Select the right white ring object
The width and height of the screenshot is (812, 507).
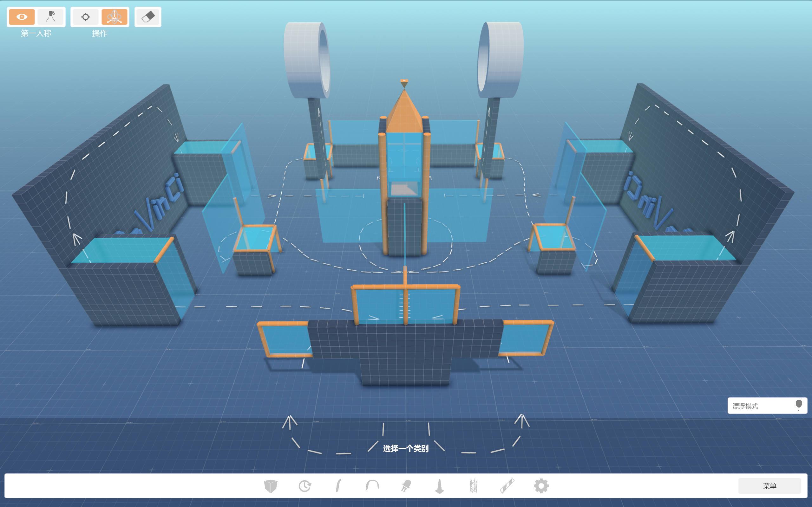point(500,60)
